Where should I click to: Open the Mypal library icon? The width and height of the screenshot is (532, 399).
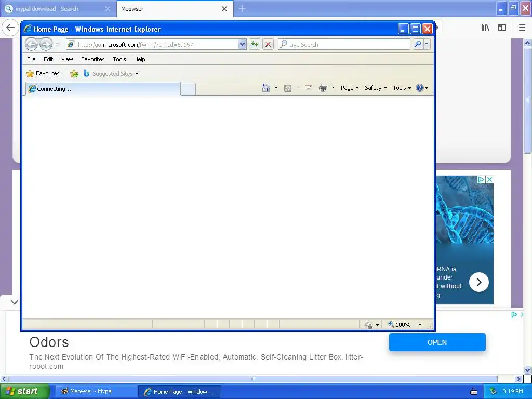485,28
